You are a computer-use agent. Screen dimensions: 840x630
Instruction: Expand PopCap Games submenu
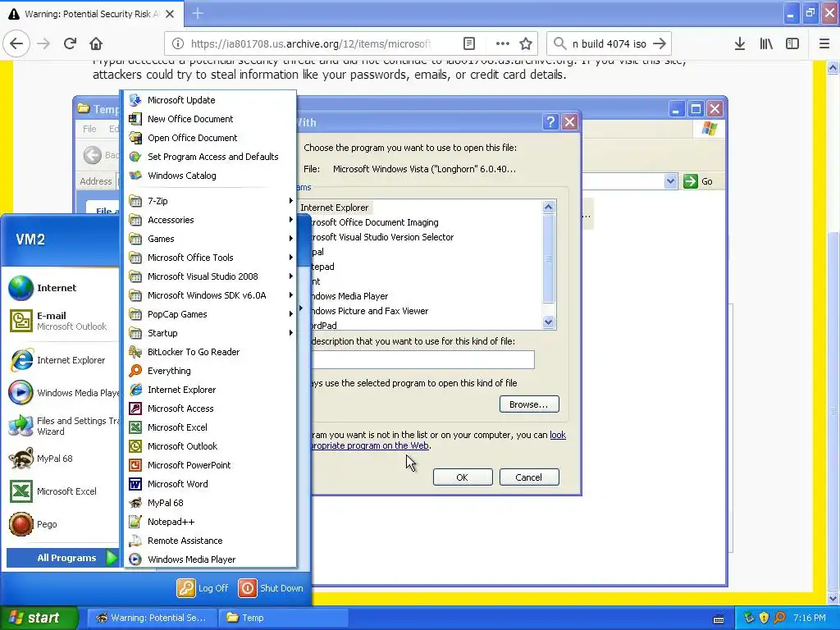pos(210,314)
